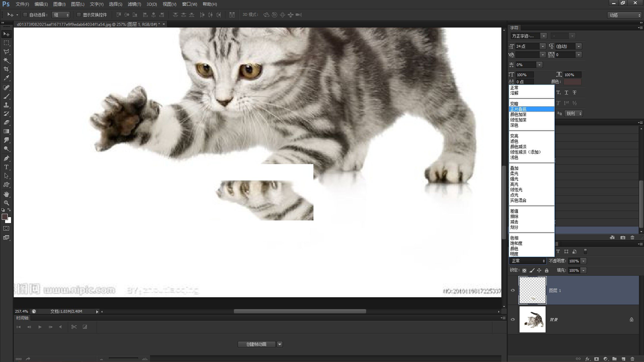The height and width of the screenshot is (362, 644).
Task: Click the character 颜色 swatch
Action: coord(573,82)
